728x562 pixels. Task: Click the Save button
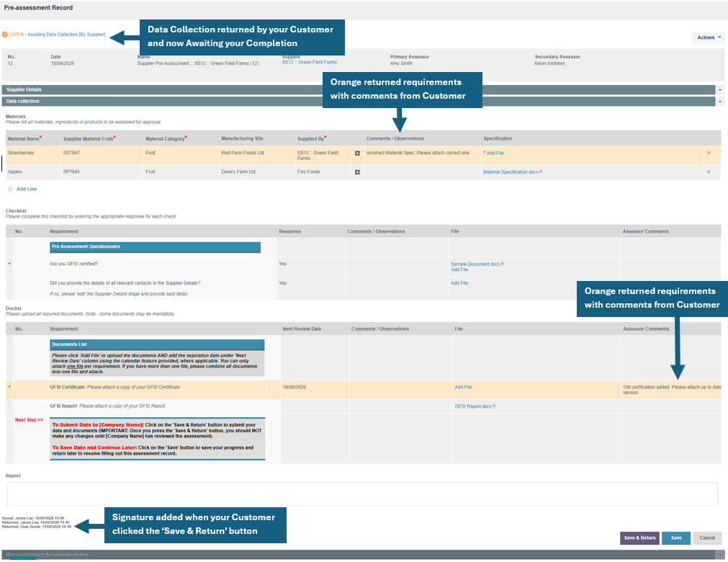676,538
